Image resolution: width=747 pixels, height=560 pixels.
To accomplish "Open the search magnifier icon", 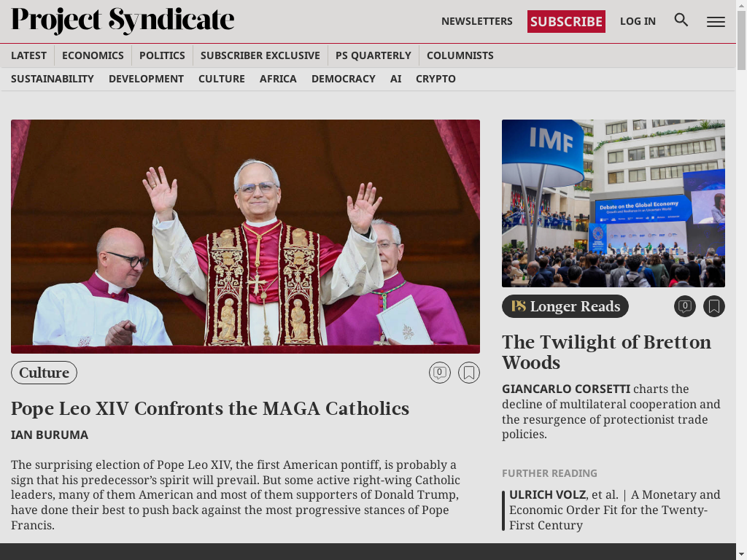I will tap(681, 20).
